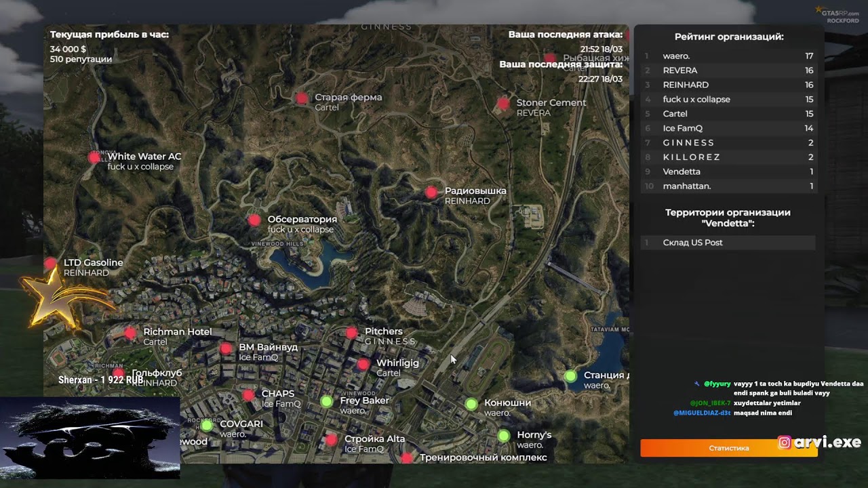The height and width of the screenshot is (488, 868).
Task: Click the Pitchers territory marker
Action: coord(352,333)
